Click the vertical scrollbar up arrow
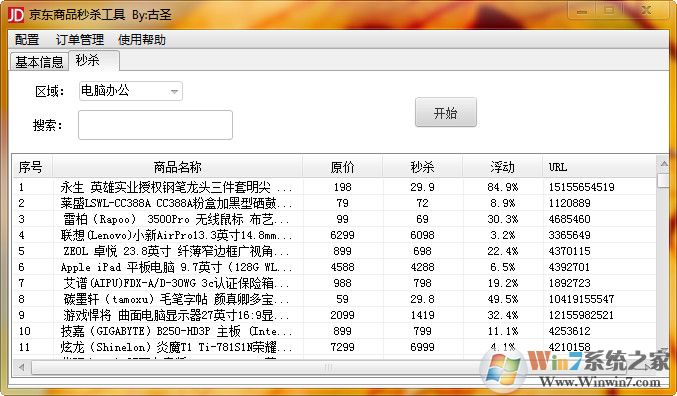The width and height of the screenshot is (677, 396). [663, 164]
